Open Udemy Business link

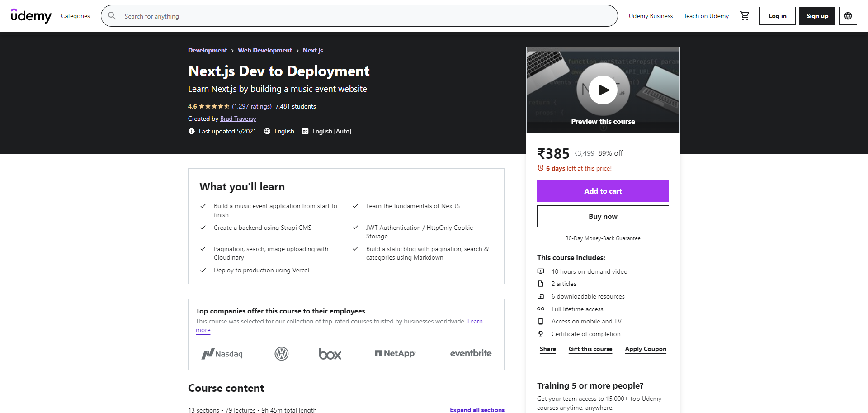pyautogui.click(x=651, y=16)
